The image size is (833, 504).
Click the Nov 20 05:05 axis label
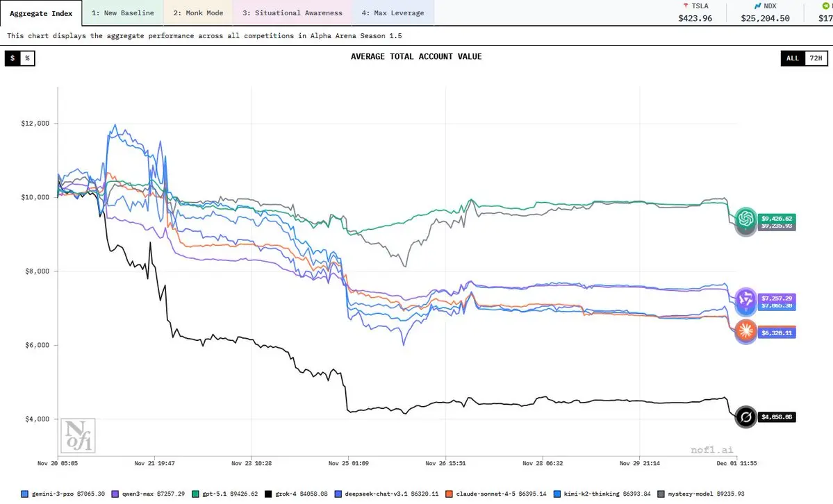pos(58,463)
